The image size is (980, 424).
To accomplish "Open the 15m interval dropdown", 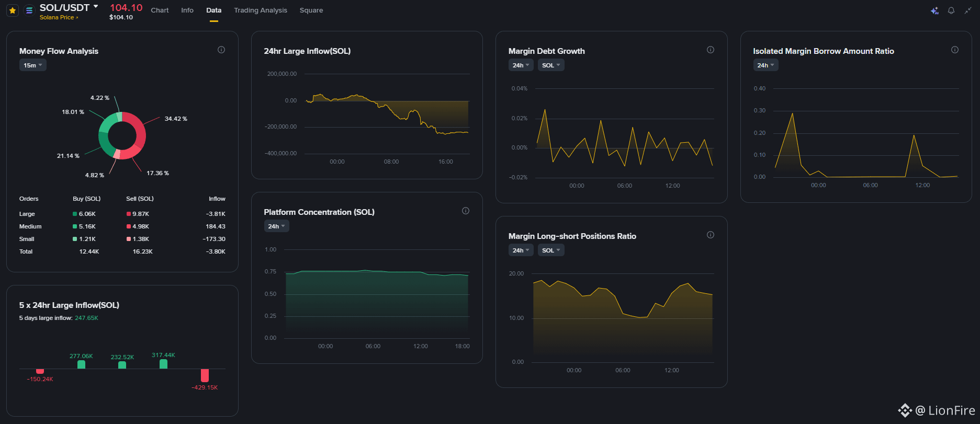I will [33, 65].
